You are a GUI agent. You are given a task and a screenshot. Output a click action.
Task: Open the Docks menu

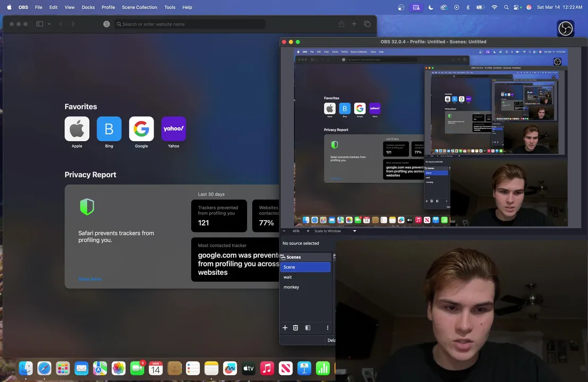tap(88, 7)
